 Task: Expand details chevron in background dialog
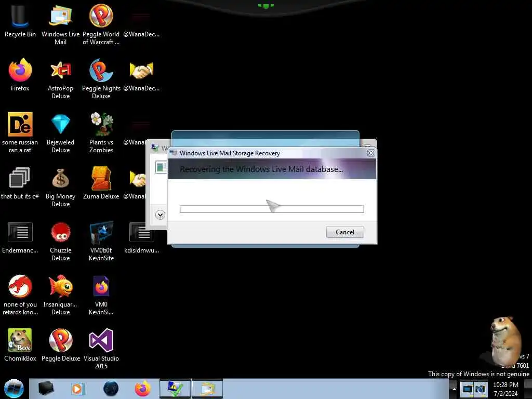point(160,215)
